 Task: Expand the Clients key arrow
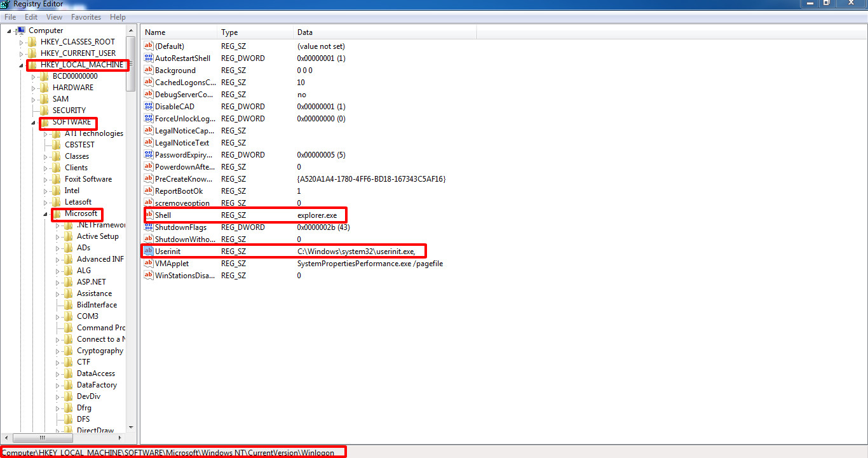click(x=45, y=168)
